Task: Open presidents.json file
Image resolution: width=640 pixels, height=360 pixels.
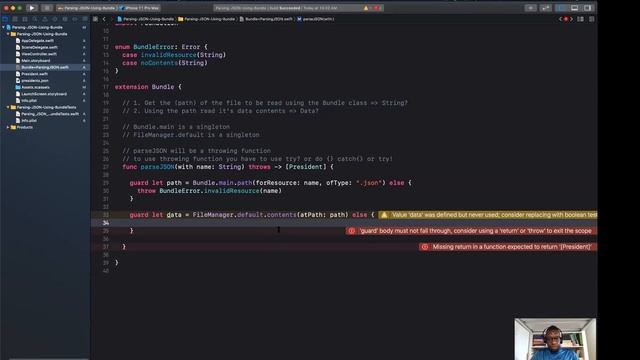Action: coord(35,80)
